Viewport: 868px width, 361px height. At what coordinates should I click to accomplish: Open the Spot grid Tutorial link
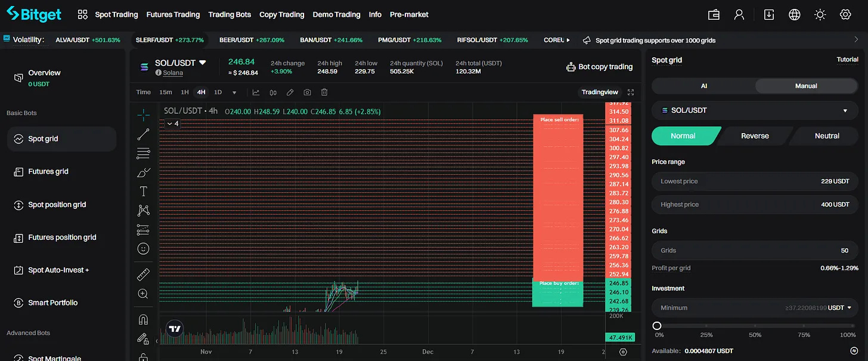click(x=847, y=60)
